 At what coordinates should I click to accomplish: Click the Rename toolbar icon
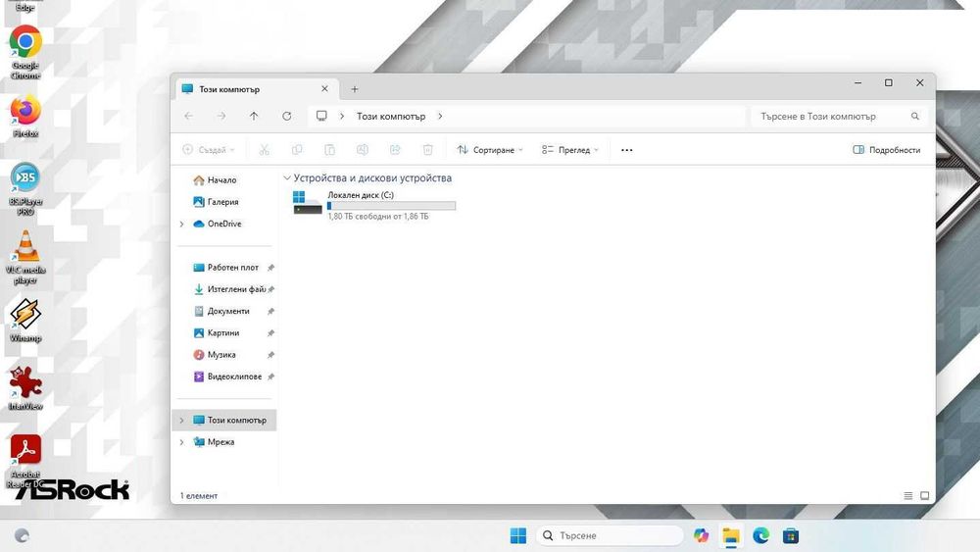pos(363,150)
